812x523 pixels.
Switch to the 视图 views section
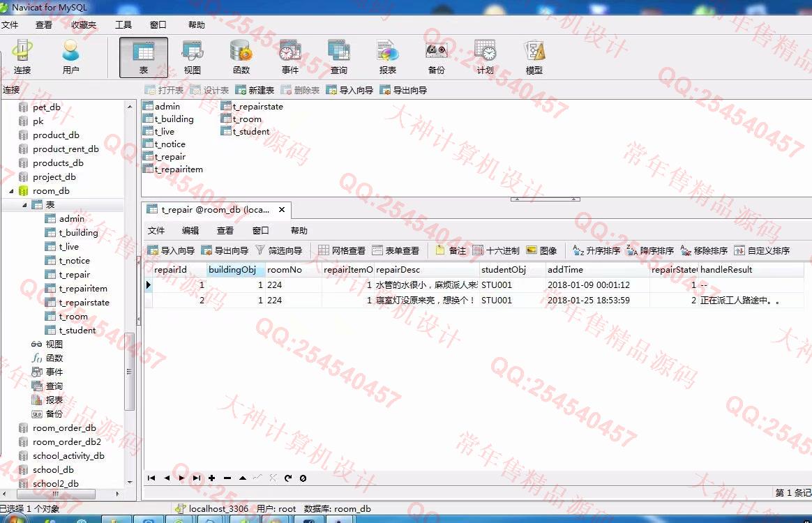tap(192, 57)
